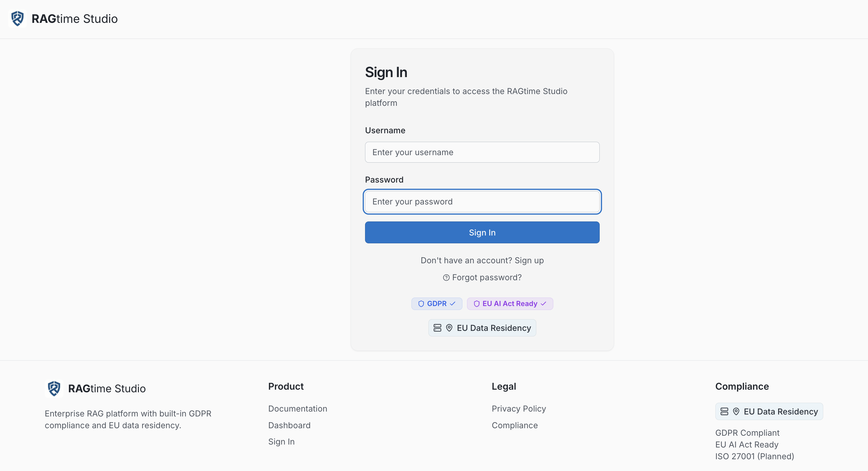
Task: Click server icon in sign-in card EU Data Residency badge
Action: pyautogui.click(x=437, y=328)
